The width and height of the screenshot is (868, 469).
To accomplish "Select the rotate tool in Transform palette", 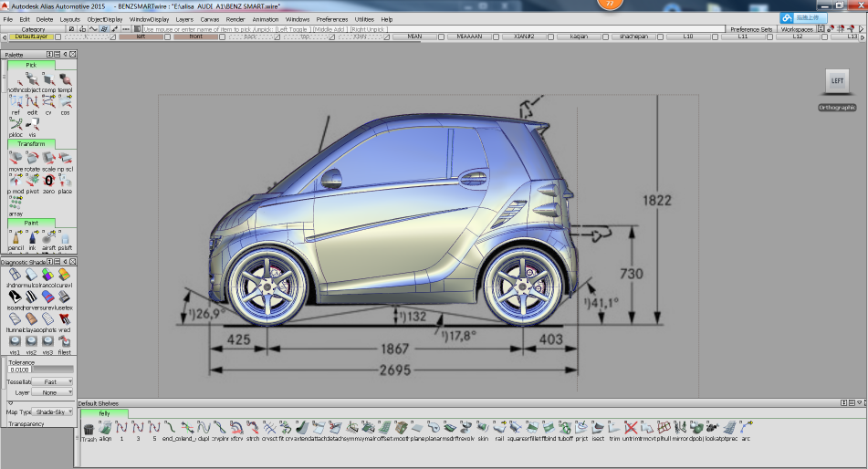I will tap(33, 157).
